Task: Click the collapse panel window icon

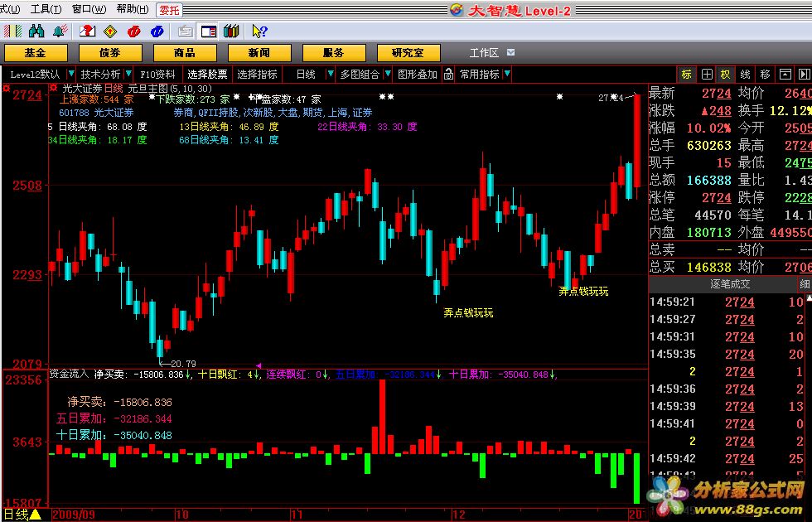Action: (785, 75)
